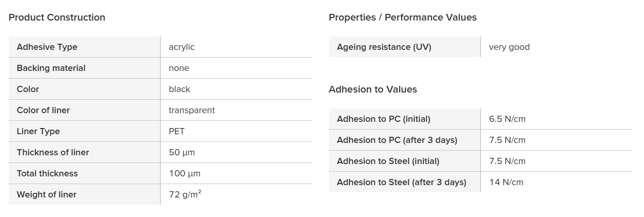Select the Backing material row label
This screenshot has width=644, height=217.
click(x=51, y=68)
